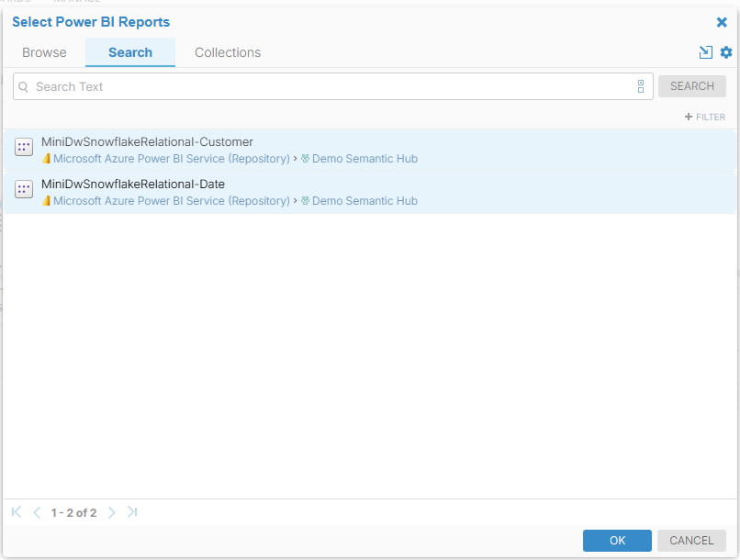Click the MiniDwSnowflakeRelational-Customer report icon
740x560 pixels.
pos(24,147)
